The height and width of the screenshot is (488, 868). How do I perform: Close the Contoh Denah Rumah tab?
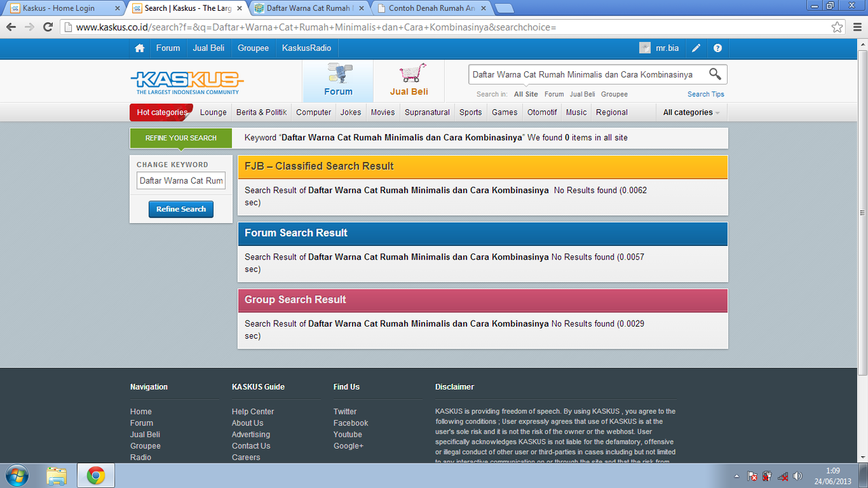[x=483, y=8]
